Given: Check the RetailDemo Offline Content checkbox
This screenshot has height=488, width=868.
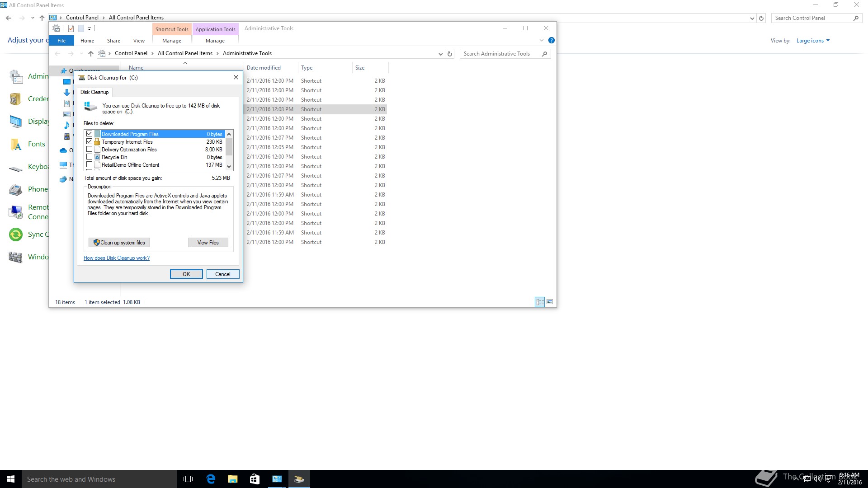Looking at the screenshot, I should [x=89, y=164].
